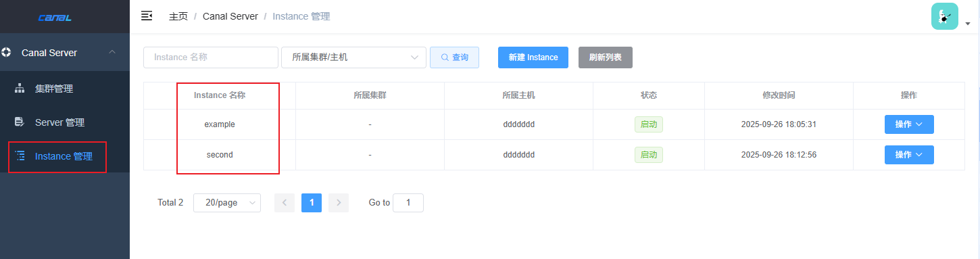Focus the Go to page input
The image size is (980, 259).
[408, 203]
